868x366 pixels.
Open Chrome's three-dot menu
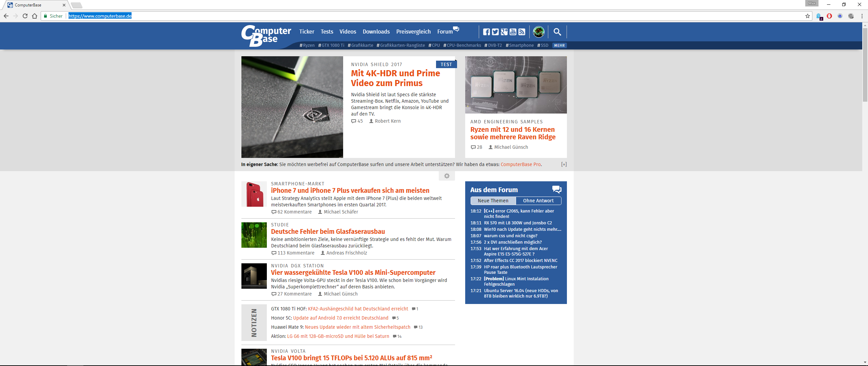point(862,16)
